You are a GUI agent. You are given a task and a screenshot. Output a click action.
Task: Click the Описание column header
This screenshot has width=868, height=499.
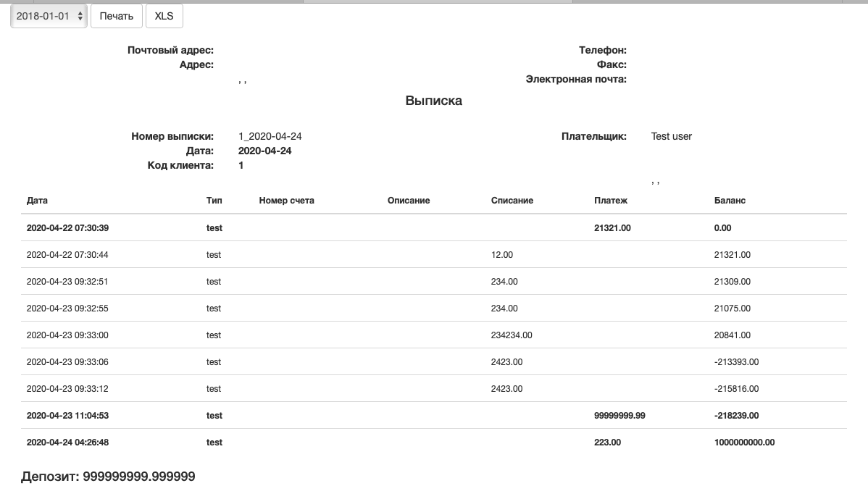click(409, 201)
